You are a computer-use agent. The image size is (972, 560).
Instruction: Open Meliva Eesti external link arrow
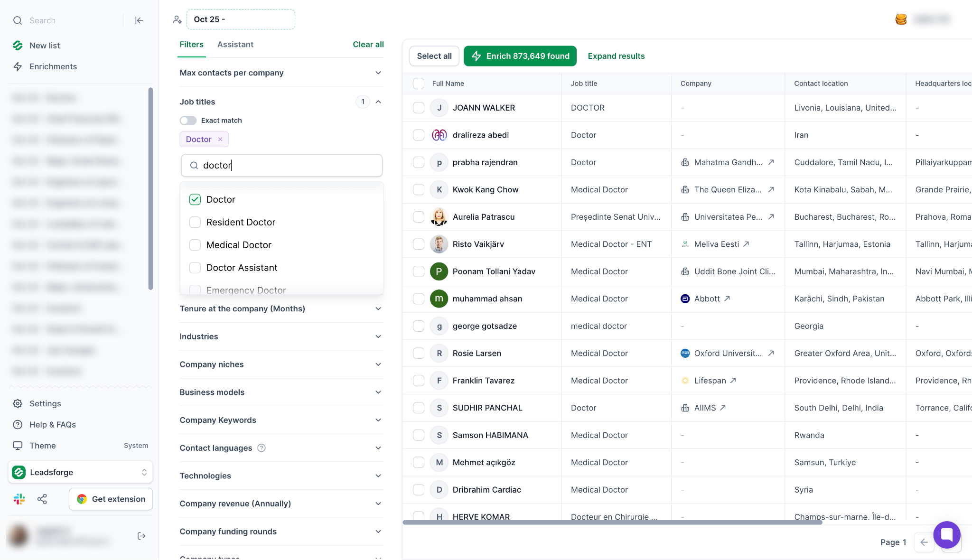click(746, 244)
